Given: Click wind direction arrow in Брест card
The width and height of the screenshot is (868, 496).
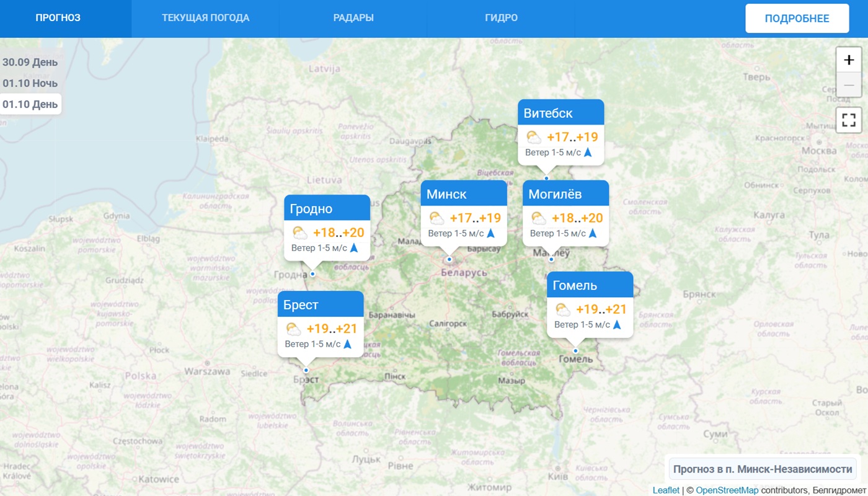Looking at the screenshot, I should tap(348, 344).
